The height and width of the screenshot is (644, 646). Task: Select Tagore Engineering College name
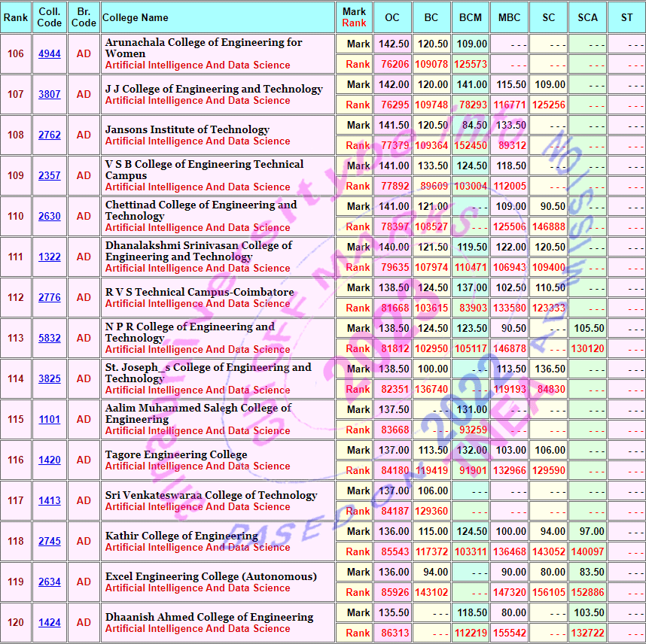click(176, 454)
